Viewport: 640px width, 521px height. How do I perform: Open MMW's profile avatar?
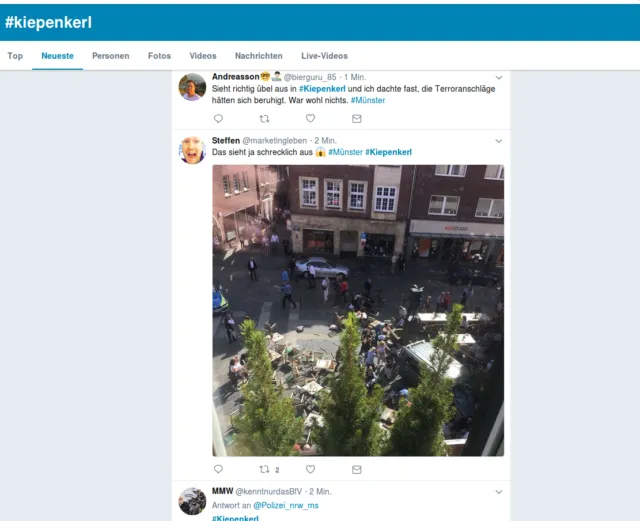[x=192, y=501]
